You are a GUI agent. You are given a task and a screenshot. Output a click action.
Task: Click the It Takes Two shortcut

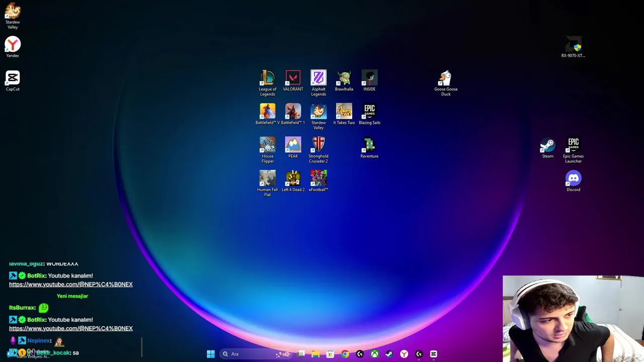344,114
